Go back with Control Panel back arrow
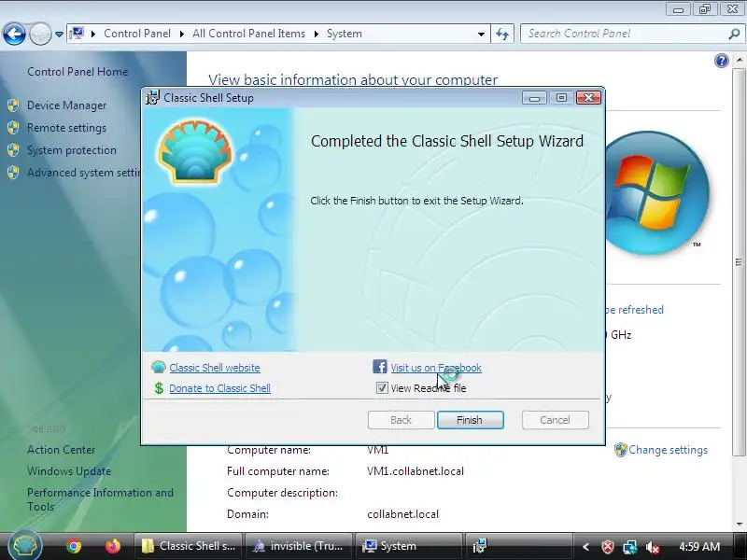747x560 pixels. 14,34
